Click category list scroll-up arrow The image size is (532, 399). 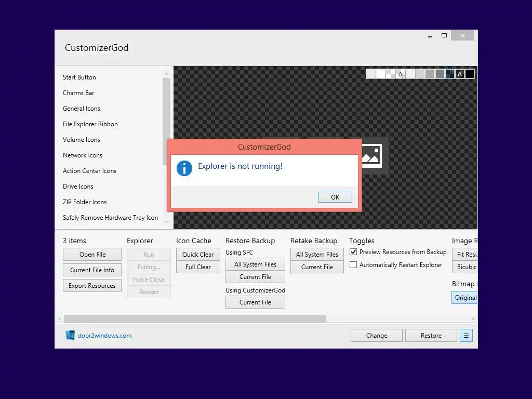[166, 74]
